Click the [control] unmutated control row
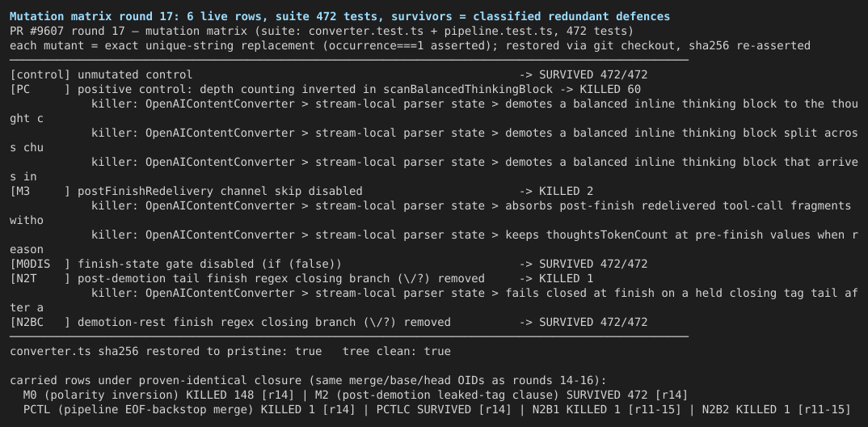 (x=329, y=74)
